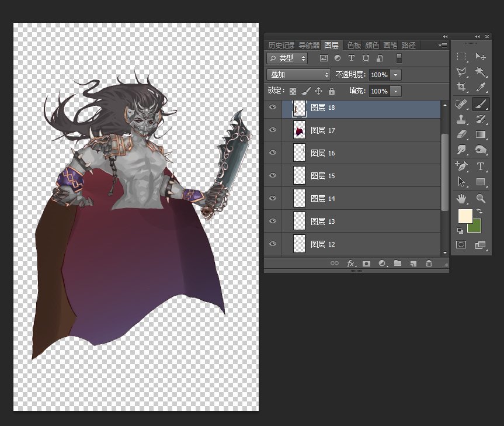Select the Smudge tool
This screenshot has width=504, height=426.
coord(461,149)
